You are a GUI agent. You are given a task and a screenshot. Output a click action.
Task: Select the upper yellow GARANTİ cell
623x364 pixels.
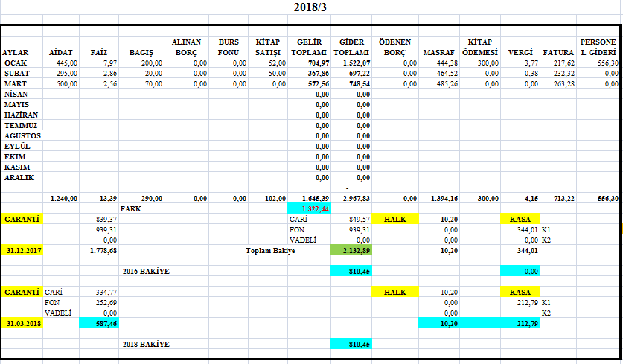22,219
